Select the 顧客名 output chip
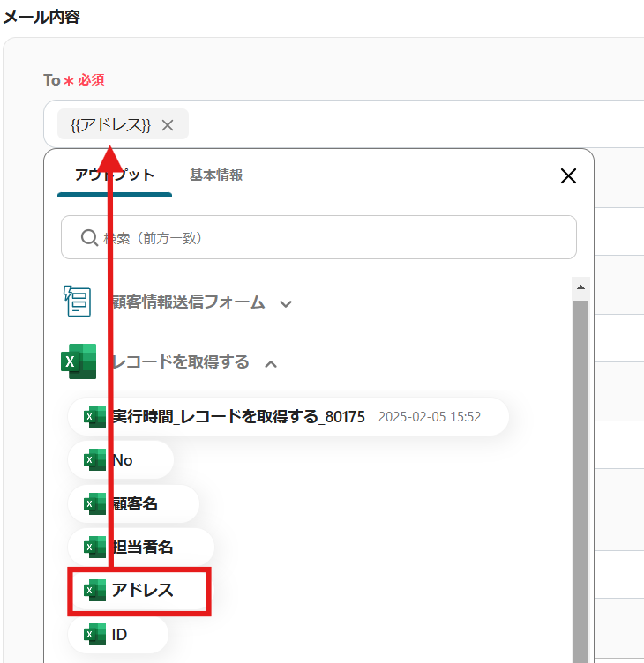644x663 pixels. 133,504
